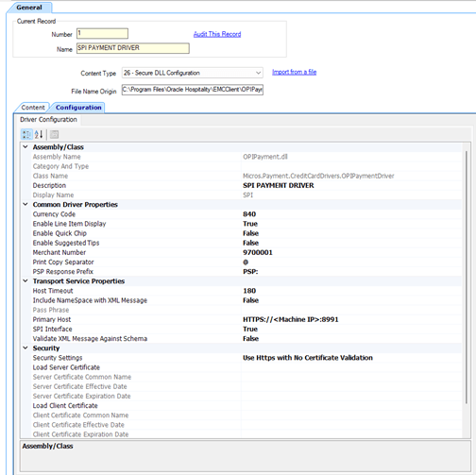This screenshot has width=476, height=475.
Task: Collapse the Common Driver Properties section
Action: pyautogui.click(x=25, y=204)
